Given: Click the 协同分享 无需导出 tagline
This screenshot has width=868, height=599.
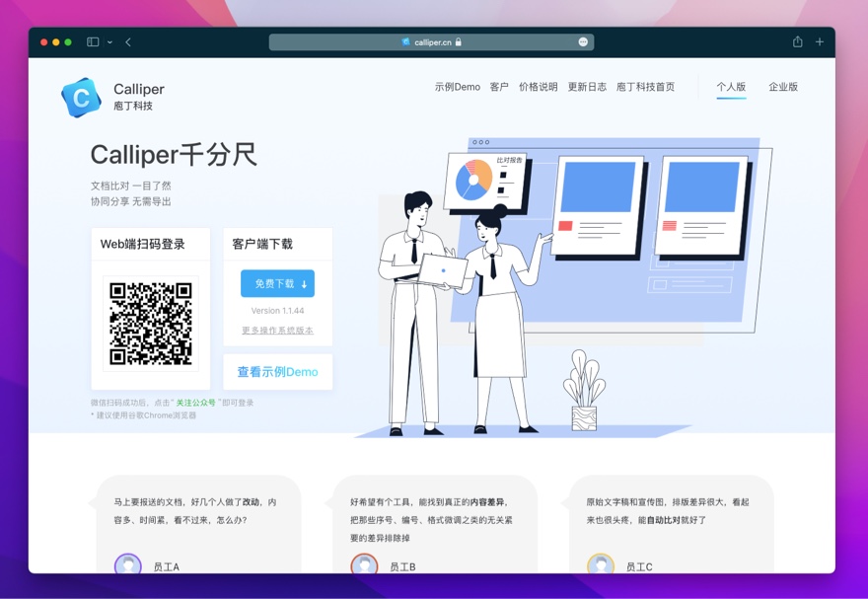Looking at the screenshot, I should tap(130, 201).
